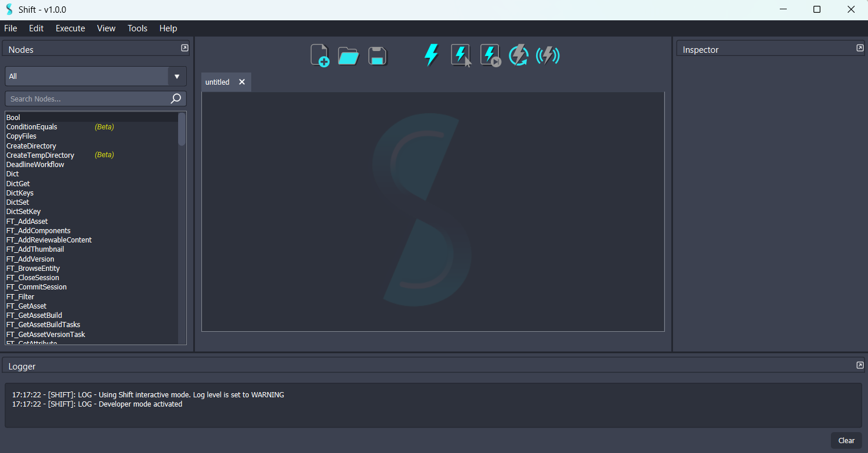
Task: Undock the Inspector panel
Action: pos(859,48)
